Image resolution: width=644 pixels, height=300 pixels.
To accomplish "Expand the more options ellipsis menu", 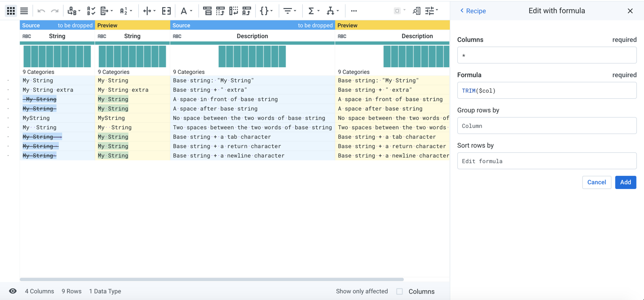I will pos(353,10).
